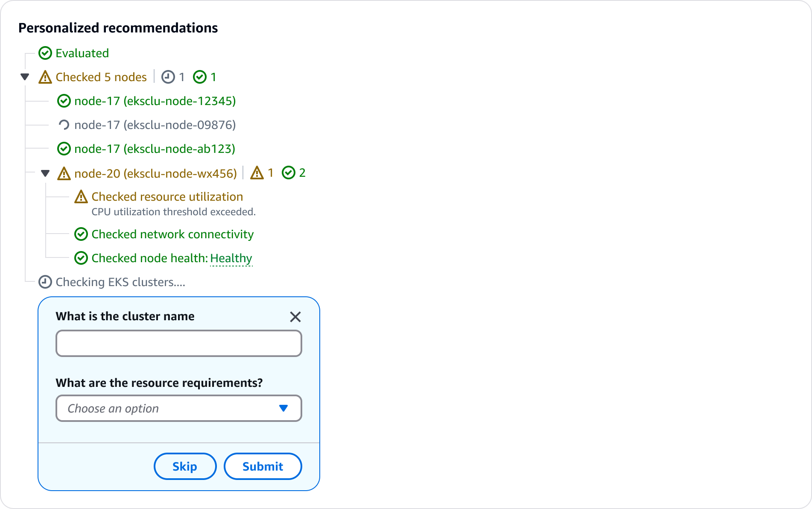The width and height of the screenshot is (812, 509).
Task: Collapse the Checked 5 nodes tree
Action: tap(25, 77)
